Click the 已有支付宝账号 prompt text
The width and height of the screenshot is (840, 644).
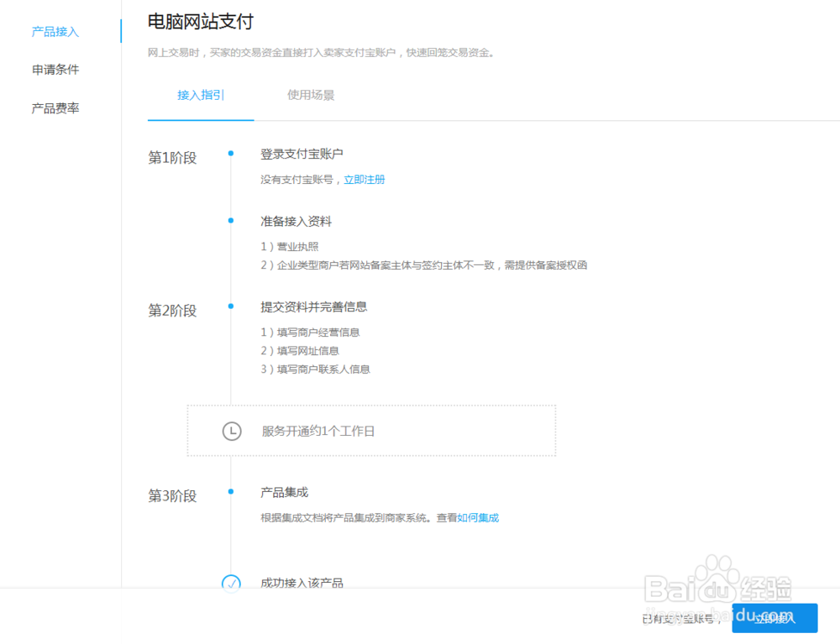click(x=672, y=618)
